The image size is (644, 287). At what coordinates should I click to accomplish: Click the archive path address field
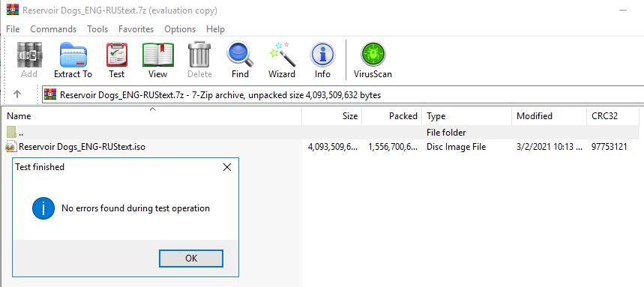pyautogui.click(x=343, y=95)
